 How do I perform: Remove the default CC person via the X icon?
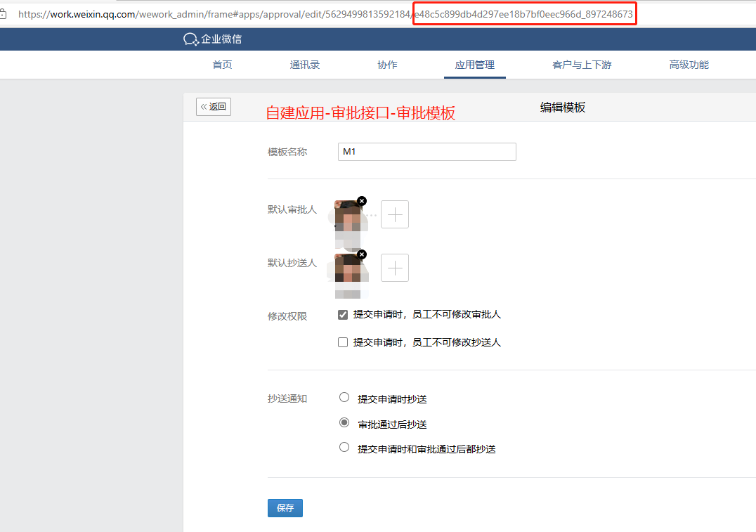362,254
